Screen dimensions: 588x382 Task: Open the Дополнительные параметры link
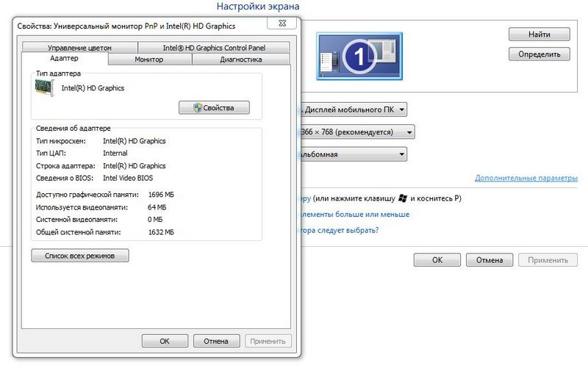526,178
